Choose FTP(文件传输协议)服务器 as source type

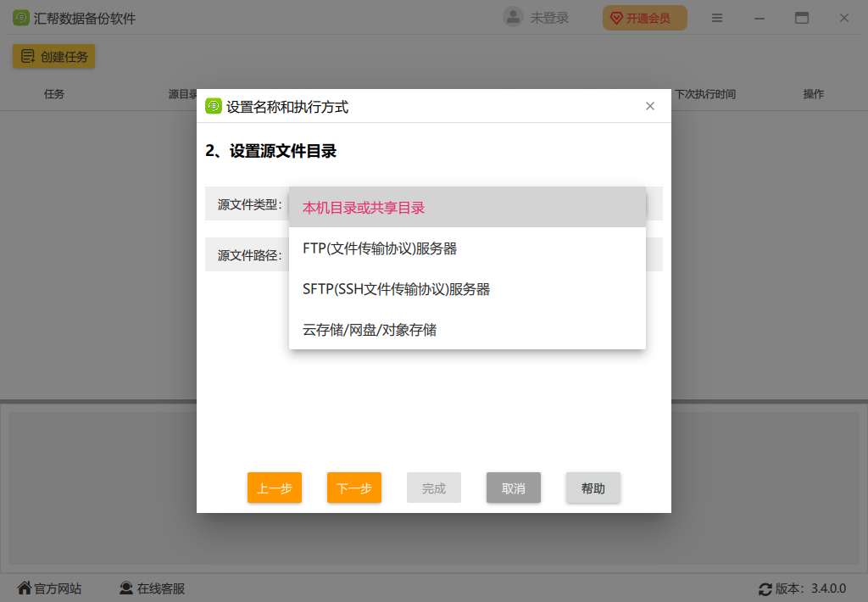[379, 248]
